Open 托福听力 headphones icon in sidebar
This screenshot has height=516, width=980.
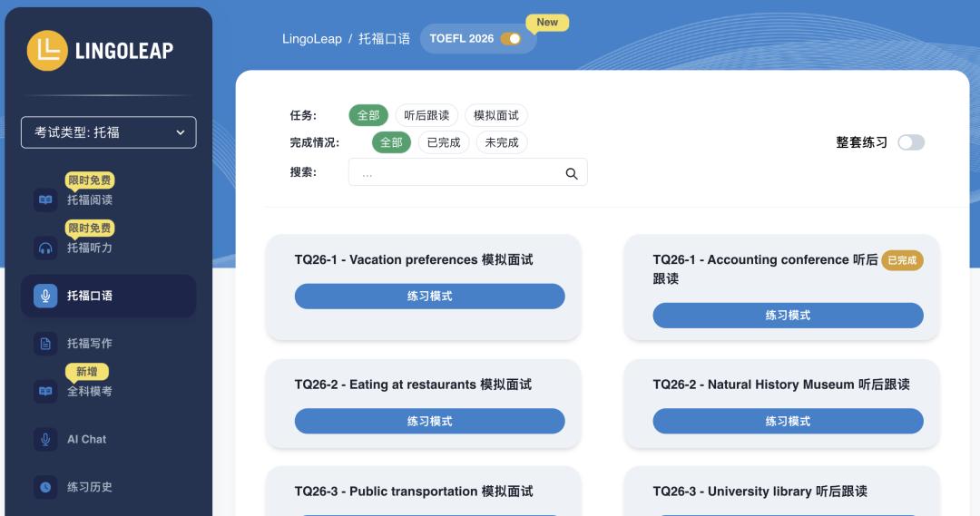(45, 248)
